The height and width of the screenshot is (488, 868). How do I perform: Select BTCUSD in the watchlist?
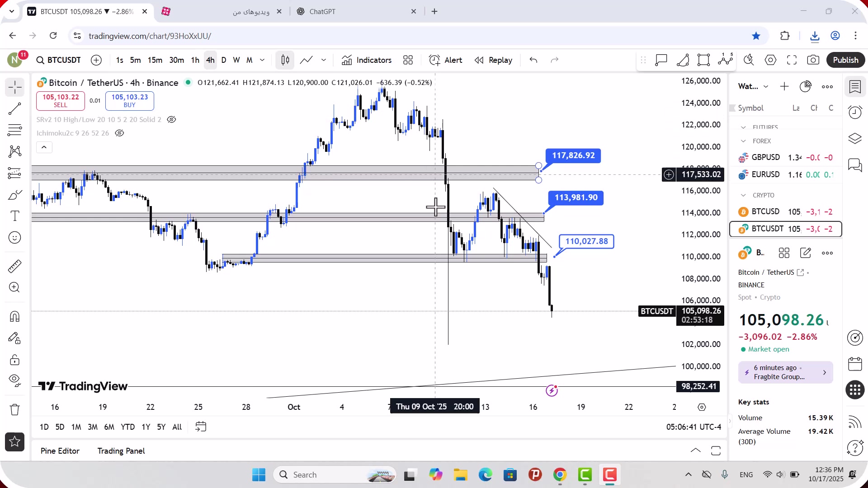pyautogui.click(x=786, y=211)
